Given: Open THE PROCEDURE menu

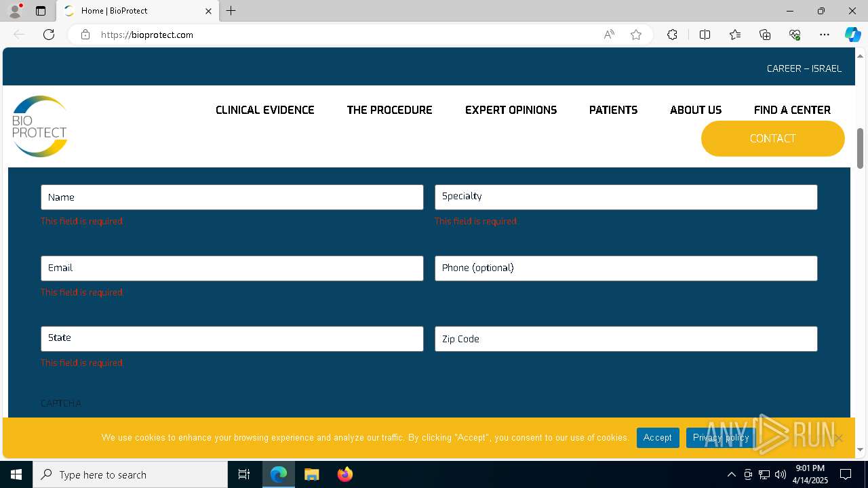Looking at the screenshot, I should tap(389, 110).
